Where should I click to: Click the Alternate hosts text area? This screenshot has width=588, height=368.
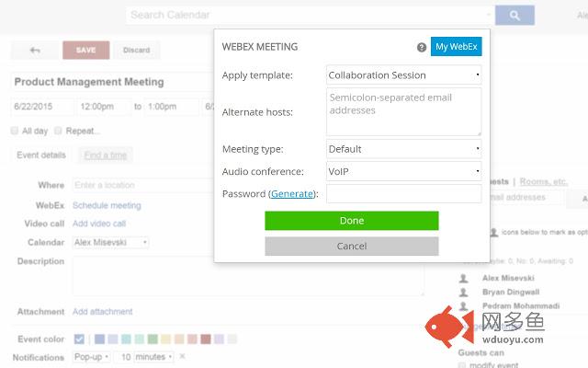tap(404, 112)
